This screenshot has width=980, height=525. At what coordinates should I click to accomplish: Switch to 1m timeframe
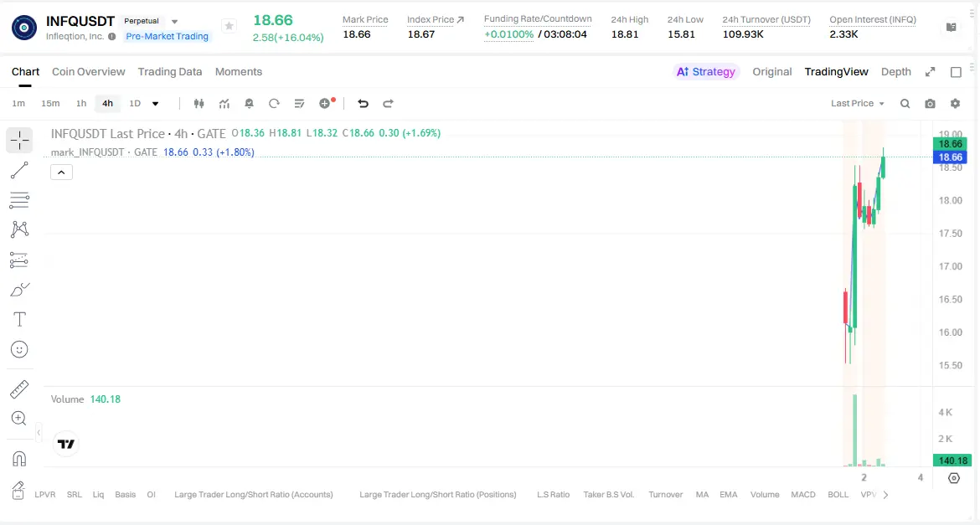pyautogui.click(x=18, y=103)
